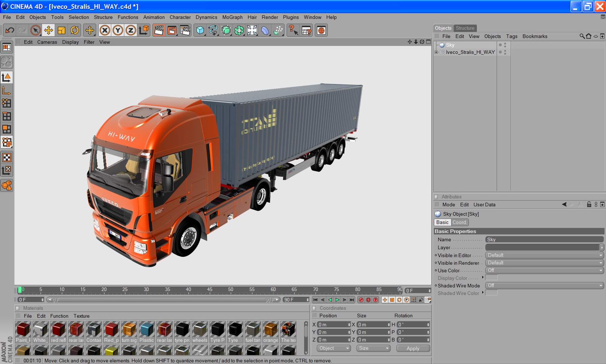Click frame 45 on the timeline ruler

210,290
